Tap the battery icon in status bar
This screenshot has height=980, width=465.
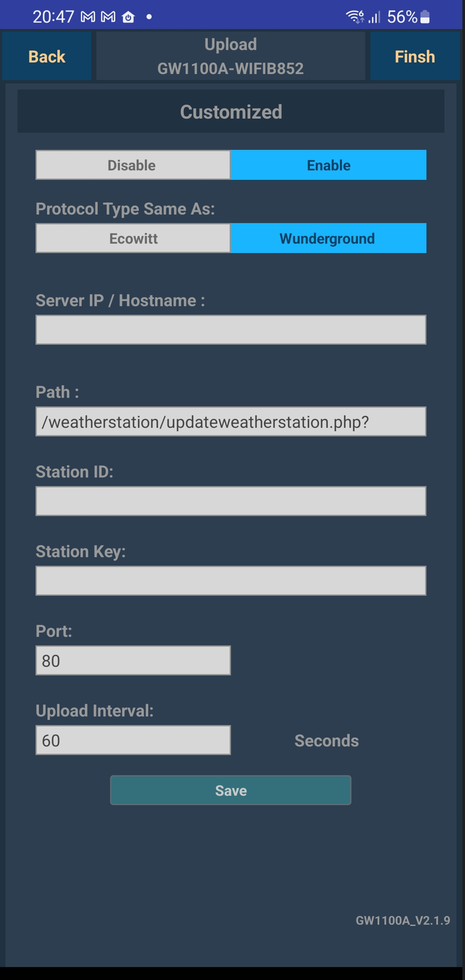pyautogui.click(x=425, y=17)
